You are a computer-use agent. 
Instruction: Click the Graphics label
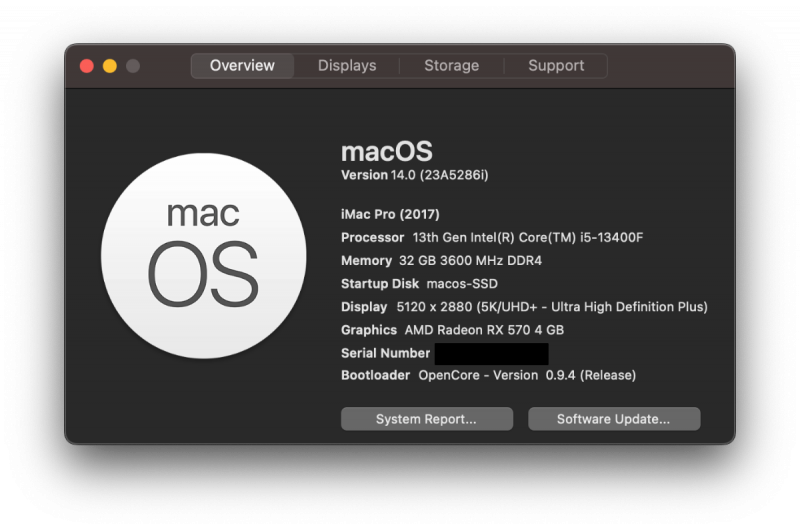(369, 330)
